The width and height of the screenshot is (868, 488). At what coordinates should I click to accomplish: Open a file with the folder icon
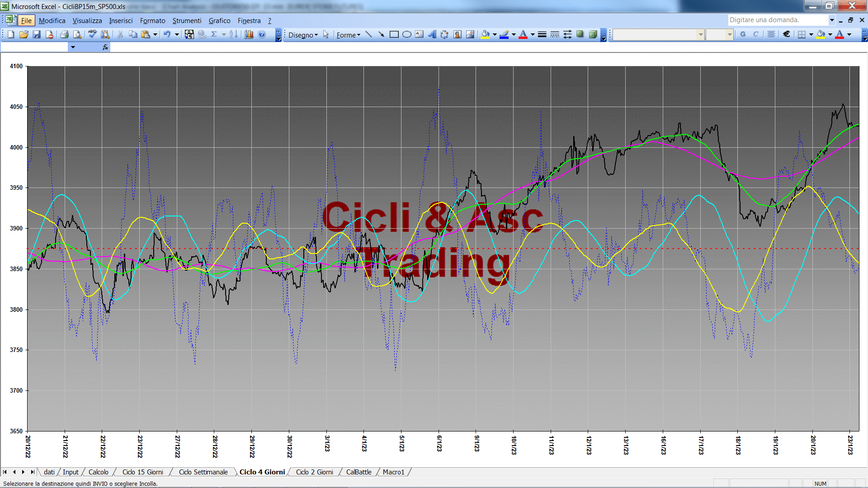[x=24, y=34]
